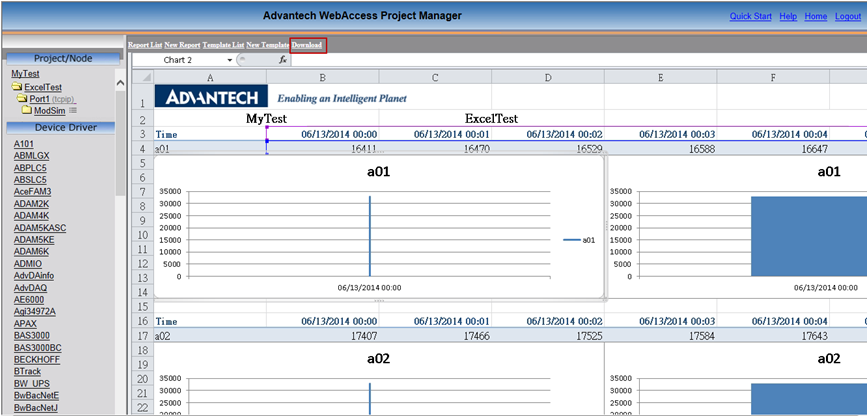This screenshot has width=868, height=417.
Task: Open the ADAM4K driver link
Action: [x=31, y=215]
